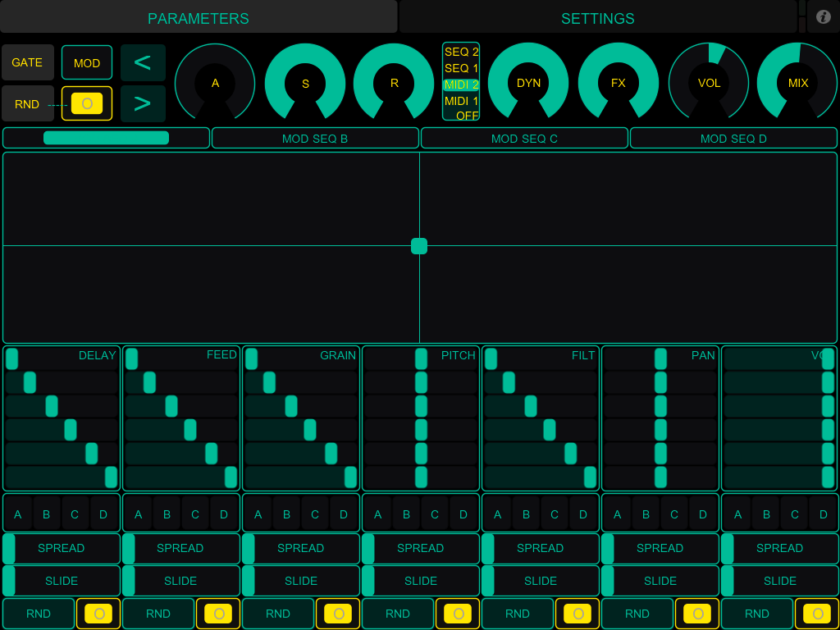Select OFF in the mode list
The width and height of the screenshot is (840, 630).
click(x=467, y=115)
